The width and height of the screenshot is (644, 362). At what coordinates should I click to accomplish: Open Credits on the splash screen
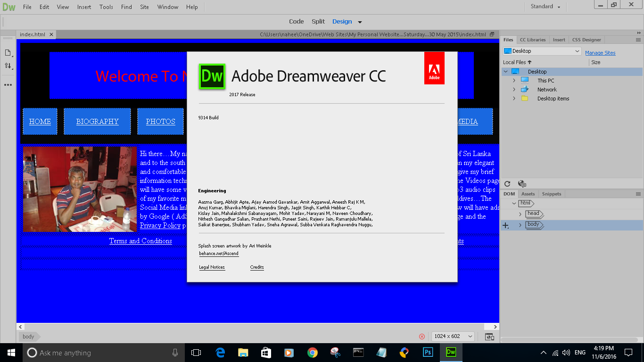click(x=257, y=267)
